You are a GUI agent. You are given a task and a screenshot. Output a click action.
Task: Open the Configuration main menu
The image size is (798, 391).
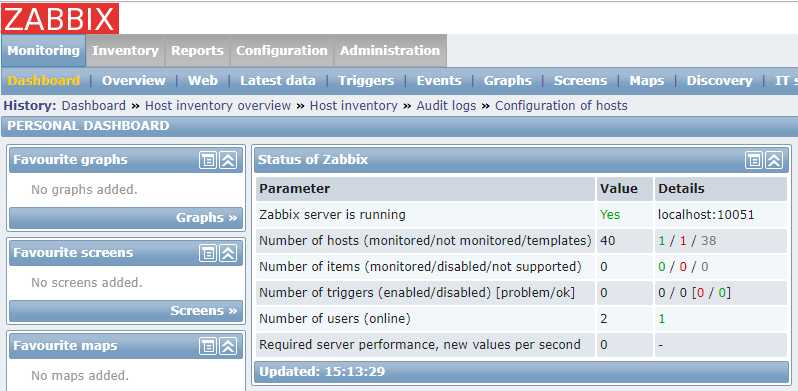(x=282, y=50)
